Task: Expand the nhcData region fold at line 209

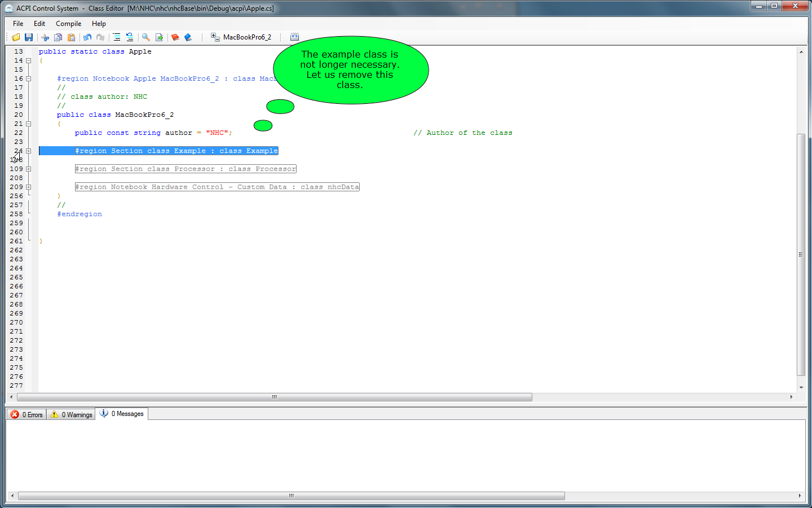Action: tap(28, 187)
